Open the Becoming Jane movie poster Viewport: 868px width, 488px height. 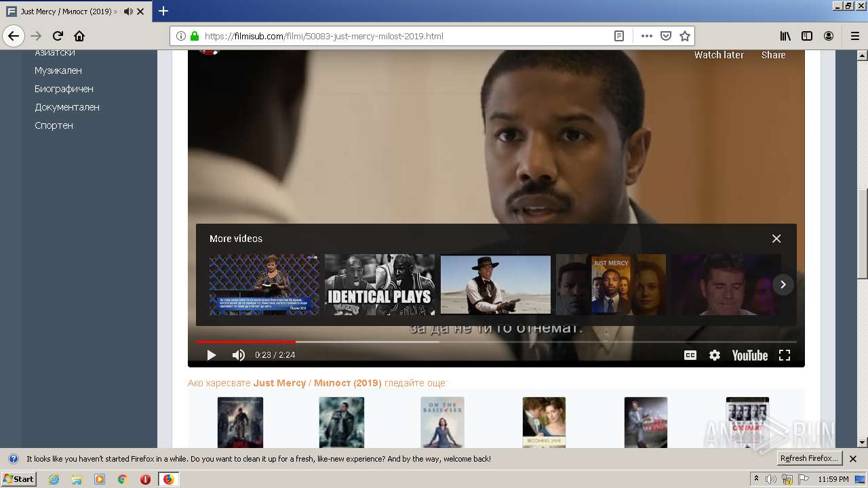click(x=544, y=422)
